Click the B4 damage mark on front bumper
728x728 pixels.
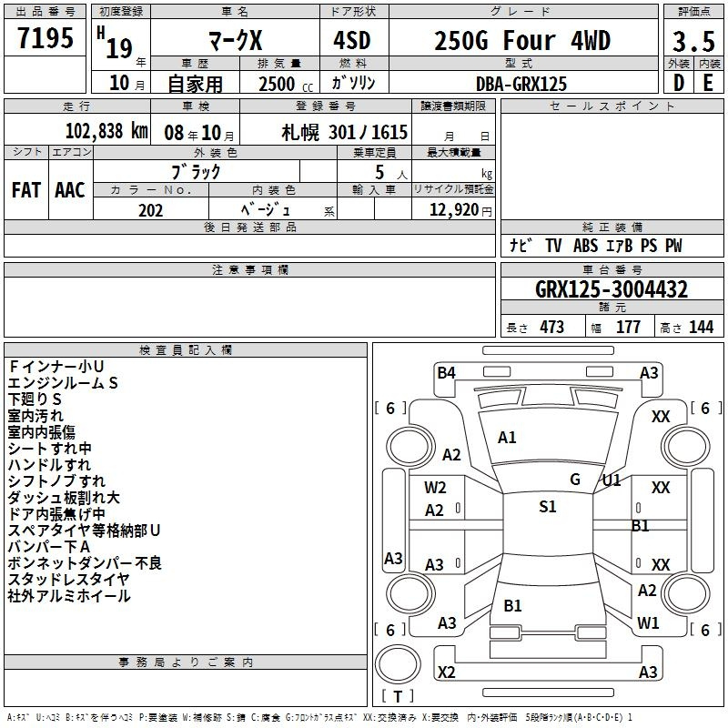coord(446,373)
